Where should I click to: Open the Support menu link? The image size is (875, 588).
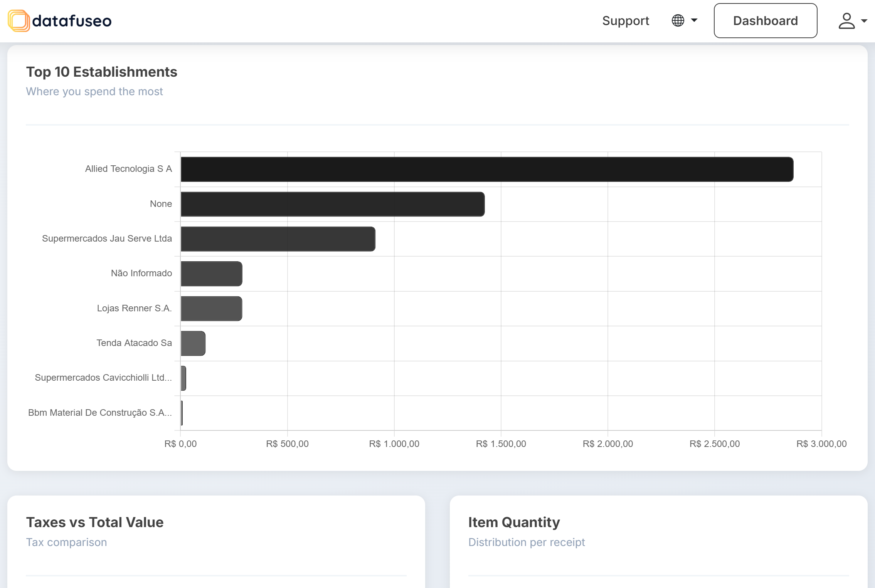point(625,21)
